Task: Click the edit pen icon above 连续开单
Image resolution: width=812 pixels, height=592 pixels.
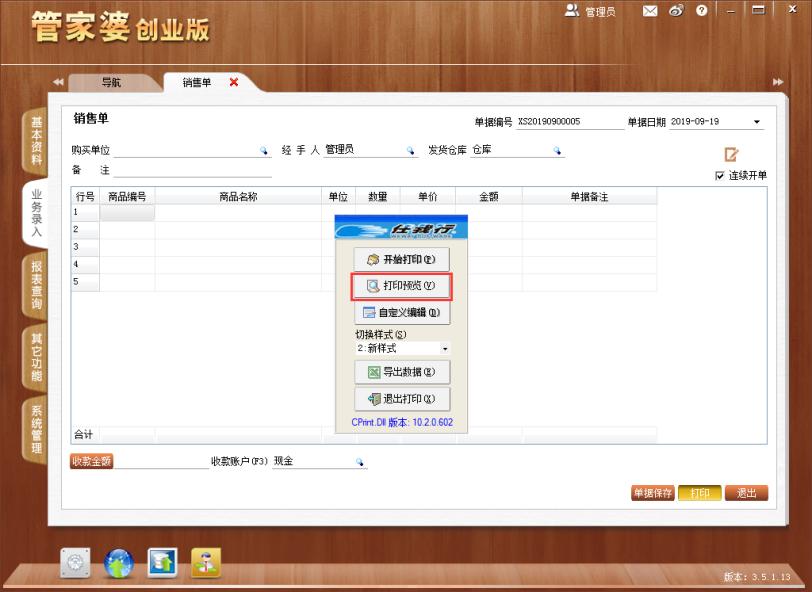Action: (x=730, y=154)
